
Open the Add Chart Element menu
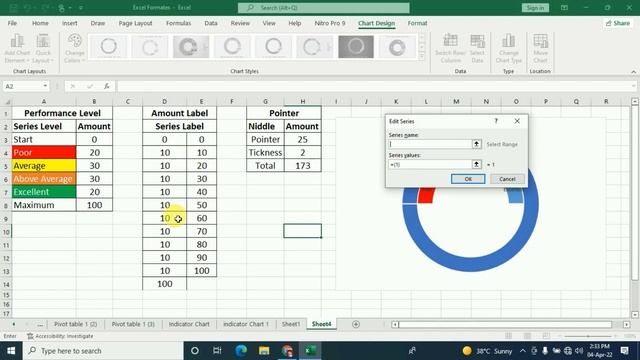[17, 48]
